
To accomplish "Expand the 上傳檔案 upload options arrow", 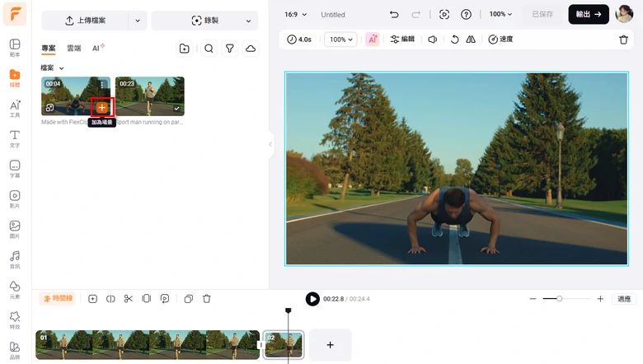I will click(x=138, y=21).
